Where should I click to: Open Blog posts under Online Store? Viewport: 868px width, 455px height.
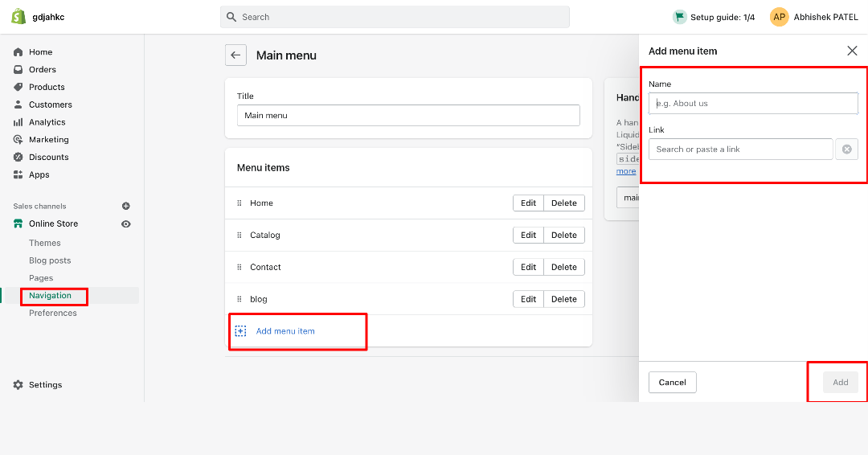coord(50,260)
